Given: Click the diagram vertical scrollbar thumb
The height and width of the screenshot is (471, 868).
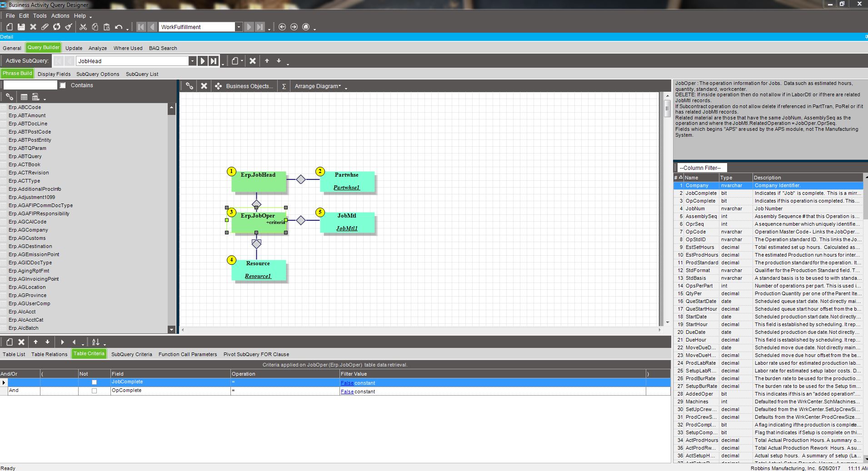Looking at the screenshot, I should [667, 109].
